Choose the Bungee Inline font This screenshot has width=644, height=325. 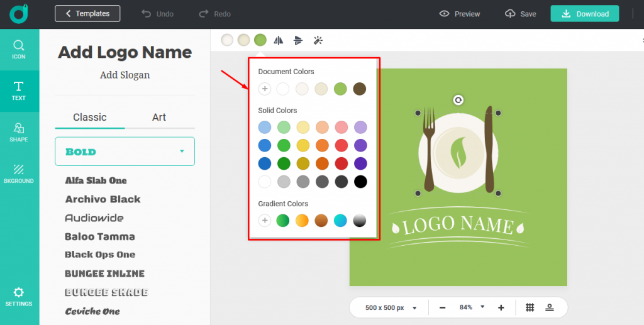click(x=105, y=273)
